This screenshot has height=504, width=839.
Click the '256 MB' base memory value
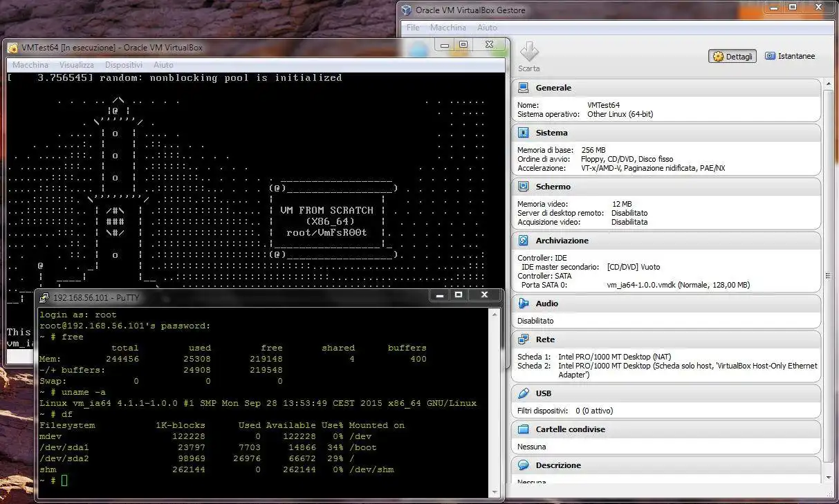pyautogui.click(x=593, y=150)
